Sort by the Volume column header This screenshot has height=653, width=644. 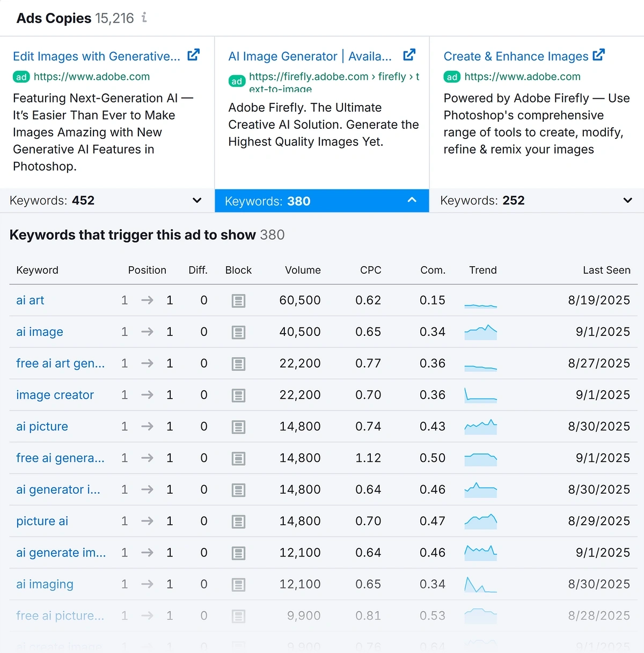pos(303,270)
